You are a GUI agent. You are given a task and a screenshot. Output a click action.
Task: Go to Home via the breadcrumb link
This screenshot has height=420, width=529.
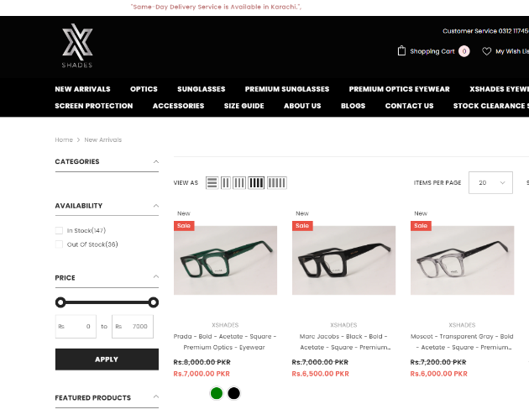[x=64, y=139]
